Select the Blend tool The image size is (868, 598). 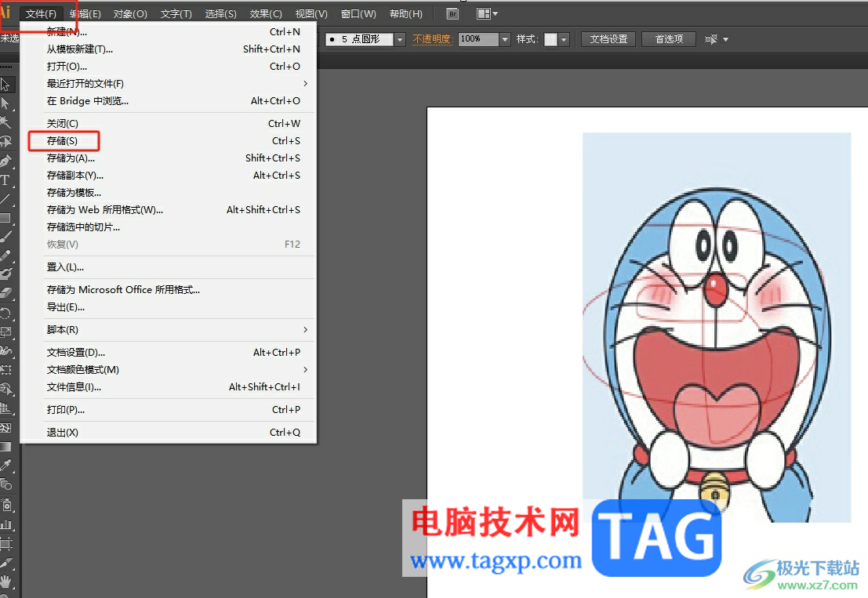(x=6, y=485)
